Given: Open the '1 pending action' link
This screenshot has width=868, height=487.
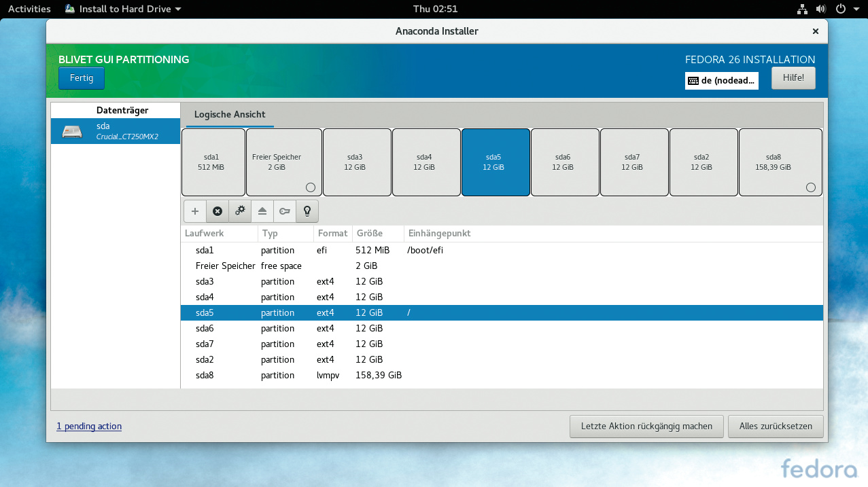Looking at the screenshot, I should [89, 427].
